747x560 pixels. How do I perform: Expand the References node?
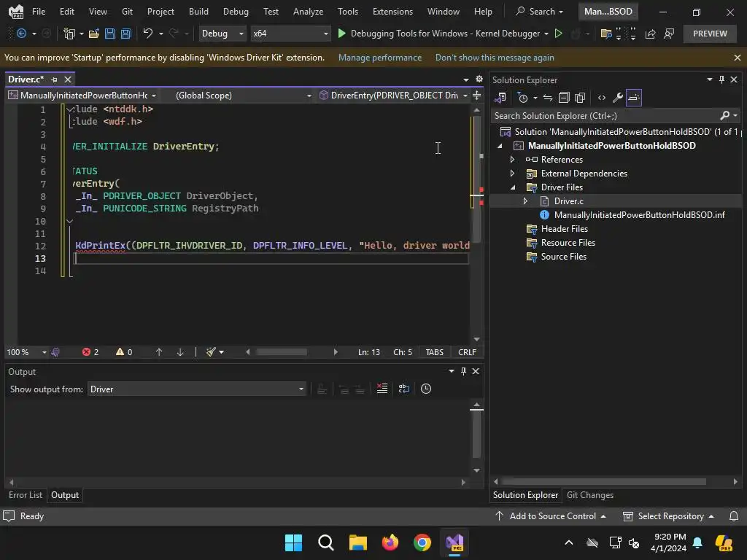tap(512, 160)
